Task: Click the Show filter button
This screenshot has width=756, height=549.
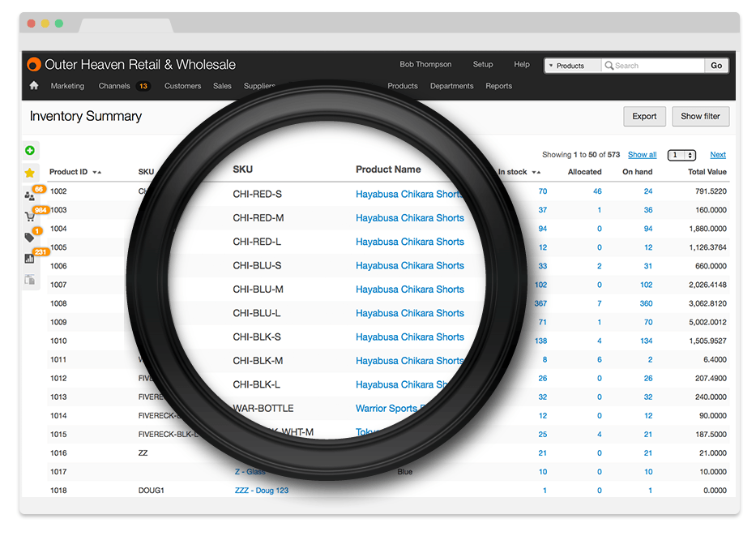Action: point(701,116)
